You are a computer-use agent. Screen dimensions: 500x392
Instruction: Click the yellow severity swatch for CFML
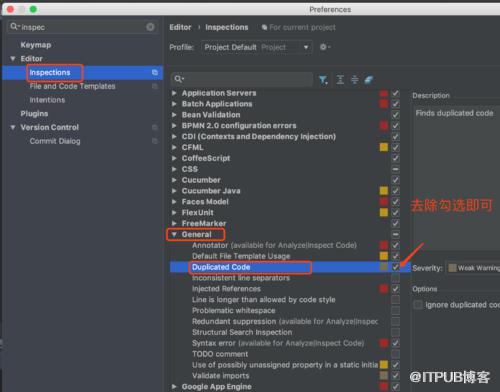[x=384, y=147]
